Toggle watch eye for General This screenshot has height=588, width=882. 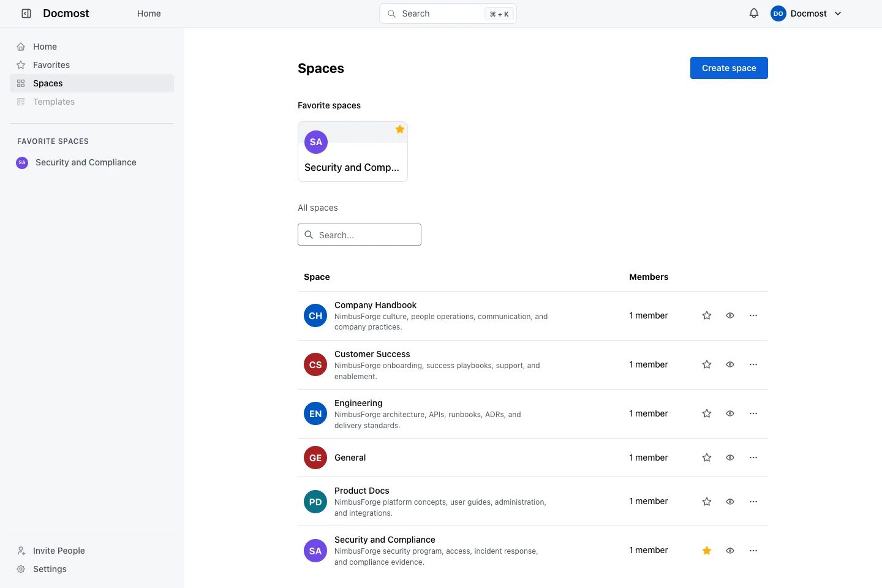730,458
